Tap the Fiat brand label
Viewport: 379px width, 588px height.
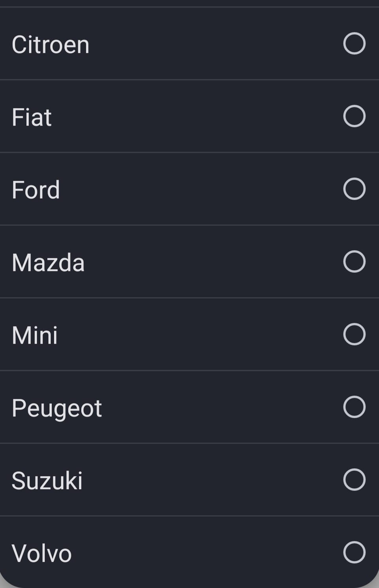tap(32, 117)
